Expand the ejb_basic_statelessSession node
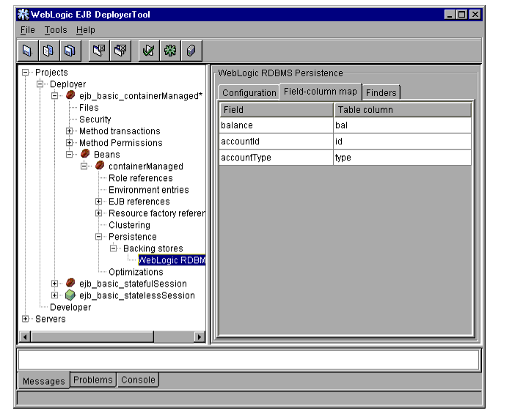The width and height of the screenshot is (523, 420). click(55, 295)
